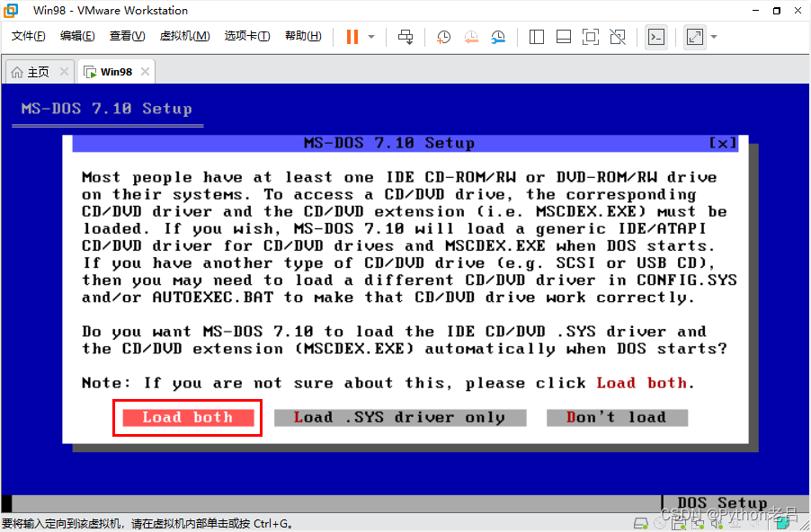Screen dimensions: 811x532
Task: Open the 虚拟机(M) menu
Action: [184, 36]
